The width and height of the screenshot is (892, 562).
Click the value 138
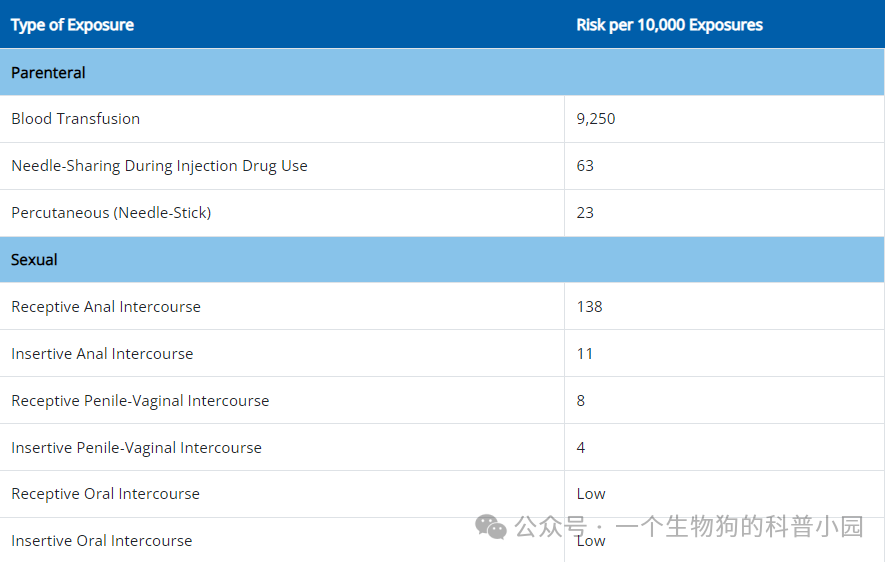click(x=589, y=307)
